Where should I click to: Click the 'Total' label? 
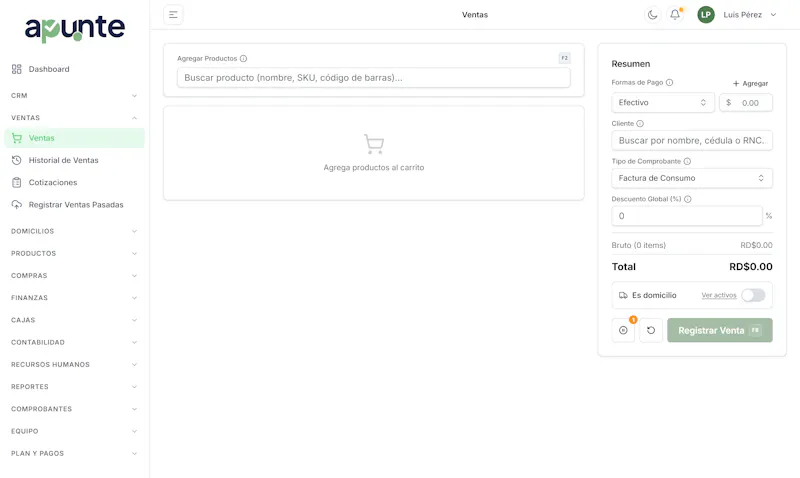[x=623, y=267]
